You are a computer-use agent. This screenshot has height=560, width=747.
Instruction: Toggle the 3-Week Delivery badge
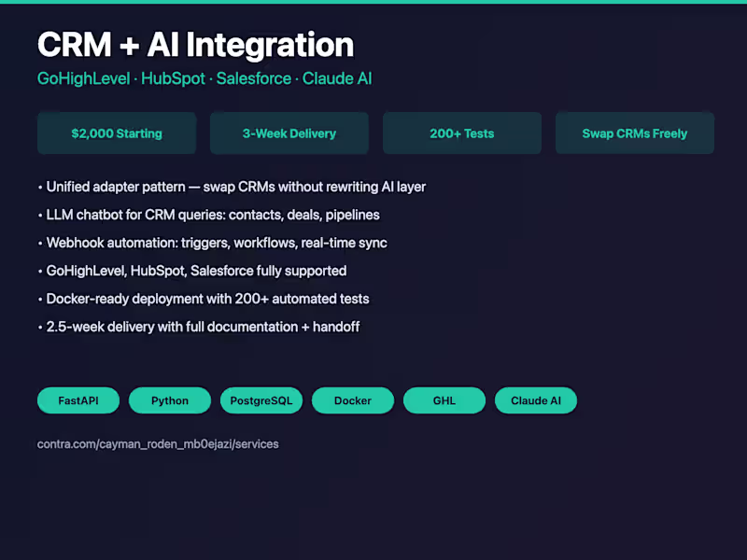(289, 133)
